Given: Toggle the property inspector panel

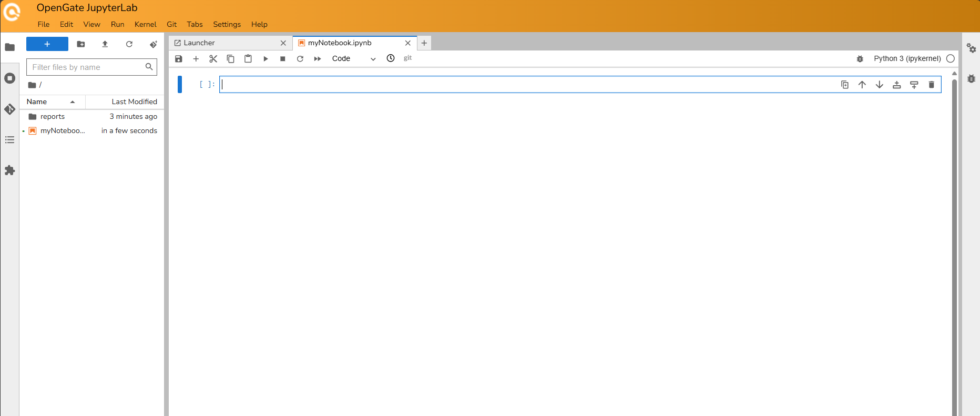Looking at the screenshot, I should point(971,48).
